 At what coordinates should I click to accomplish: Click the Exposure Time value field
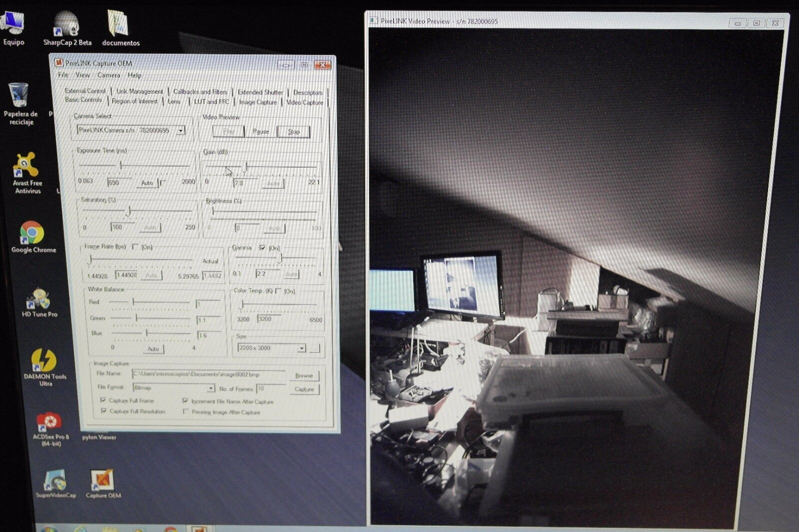tap(120, 183)
